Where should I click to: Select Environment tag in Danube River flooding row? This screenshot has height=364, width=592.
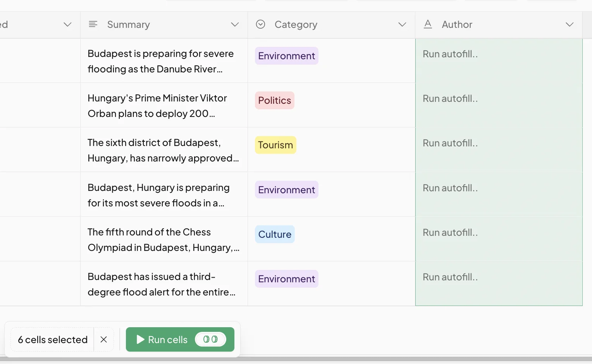[x=287, y=56]
